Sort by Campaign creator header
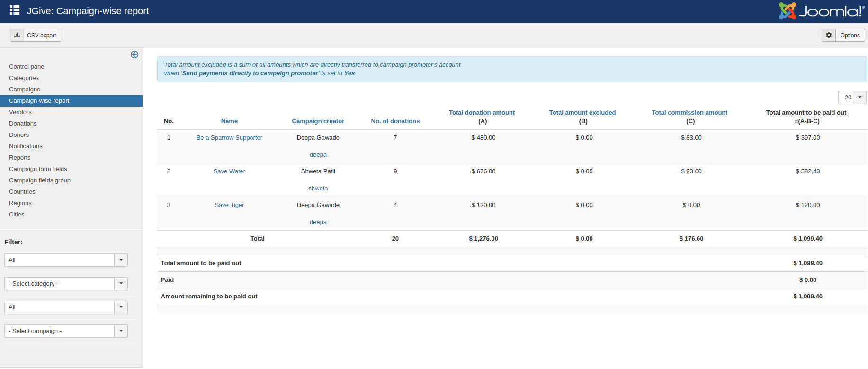Image resolution: width=868 pixels, height=369 pixels. click(318, 121)
